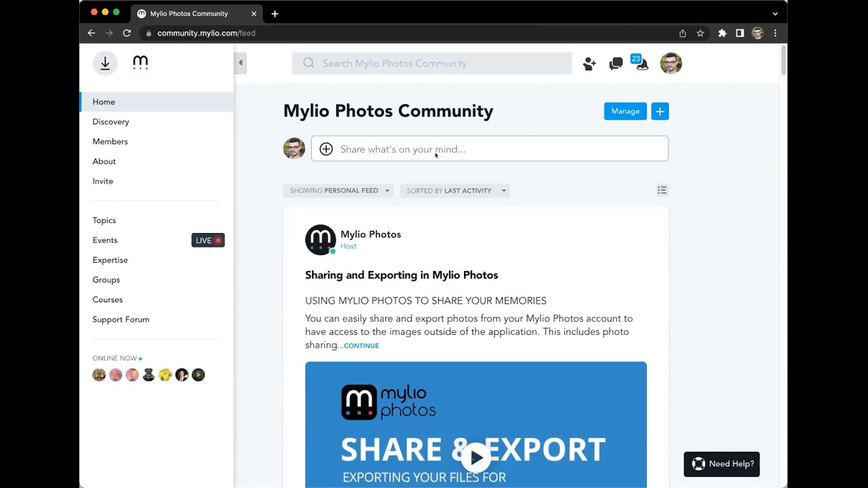
Task: Bookmark this page with star icon
Action: click(x=700, y=33)
